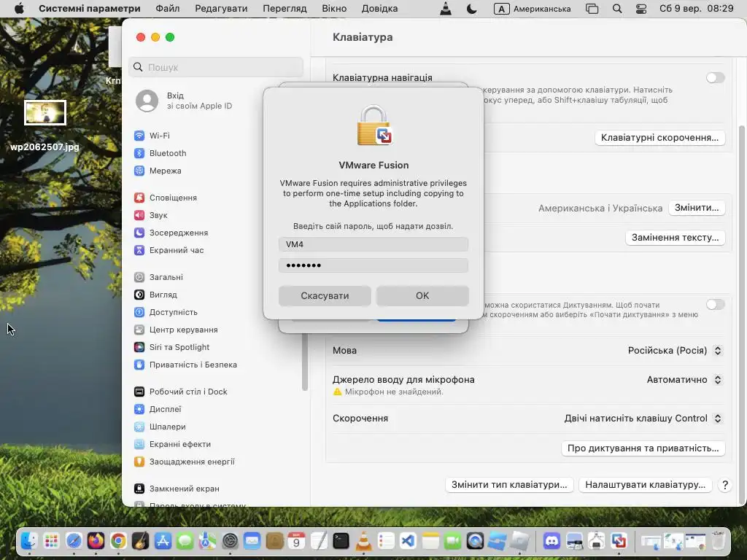Viewport: 747px width, 560px height.
Task: Open Control Center in menu bar
Action: pos(641,9)
